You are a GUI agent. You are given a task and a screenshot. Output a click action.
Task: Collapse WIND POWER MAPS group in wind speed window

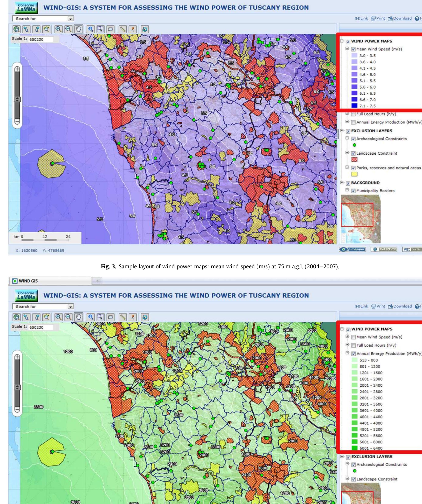point(342,41)
